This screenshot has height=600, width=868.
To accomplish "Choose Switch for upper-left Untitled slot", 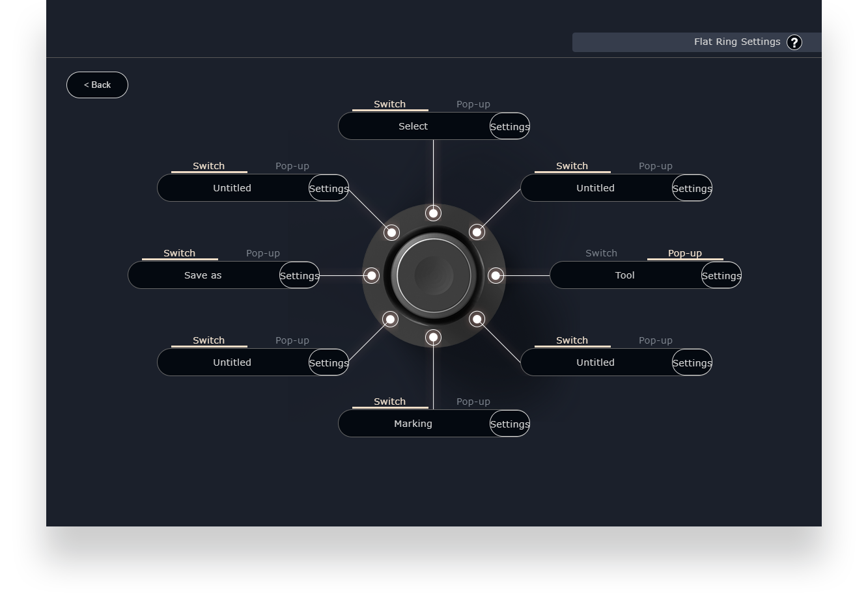I will click(209, 166).
